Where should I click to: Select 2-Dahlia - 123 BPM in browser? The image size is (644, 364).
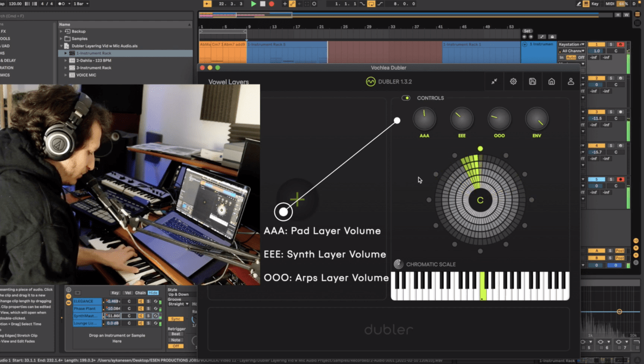93,61
